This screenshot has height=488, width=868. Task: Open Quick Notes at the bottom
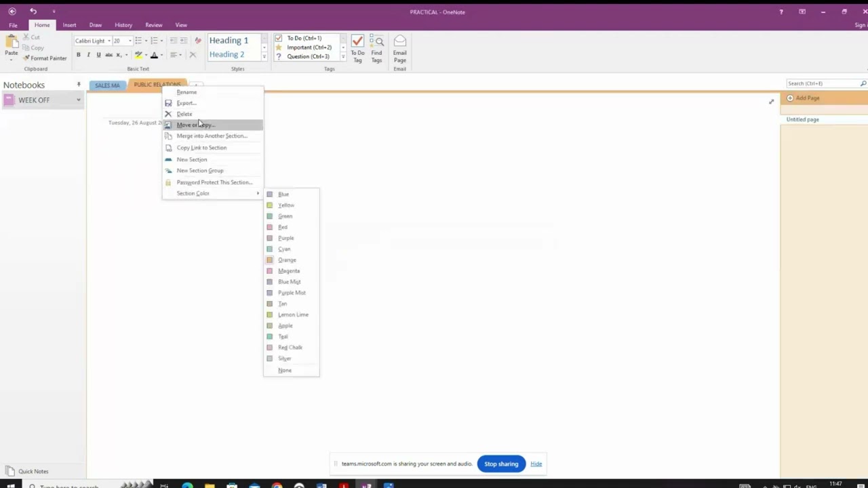click(x=27, y=471)
